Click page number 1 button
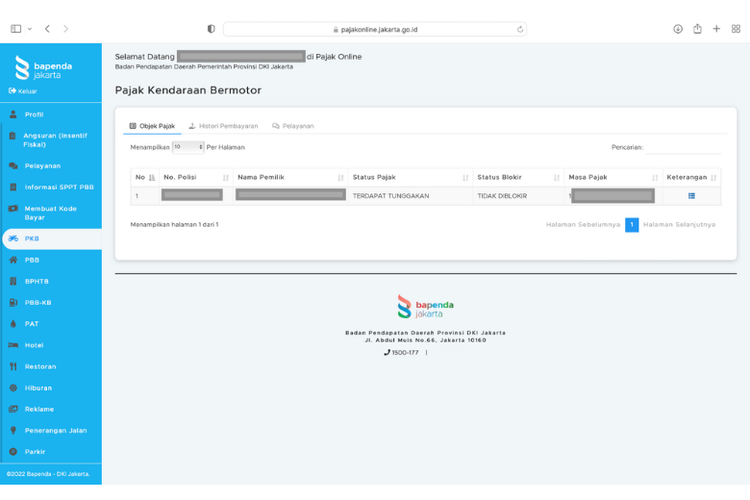This screenshot has height=500, width=750. (631, 225)
